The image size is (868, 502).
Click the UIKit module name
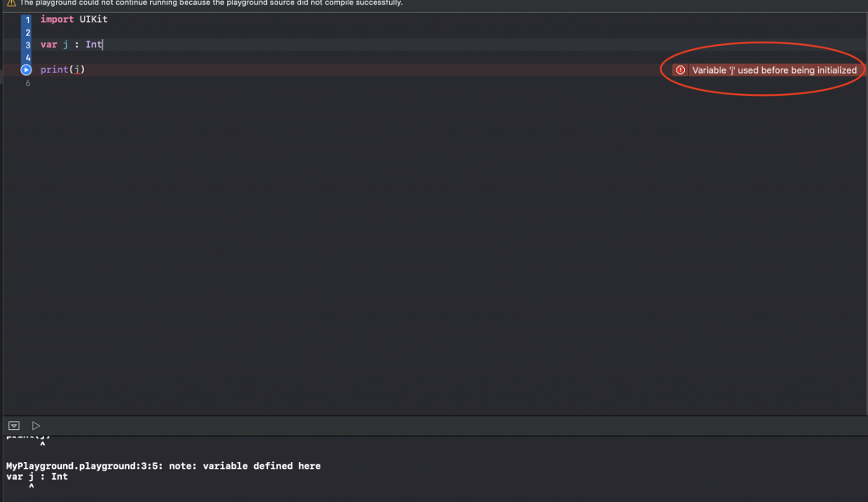(x=93, y=20)
